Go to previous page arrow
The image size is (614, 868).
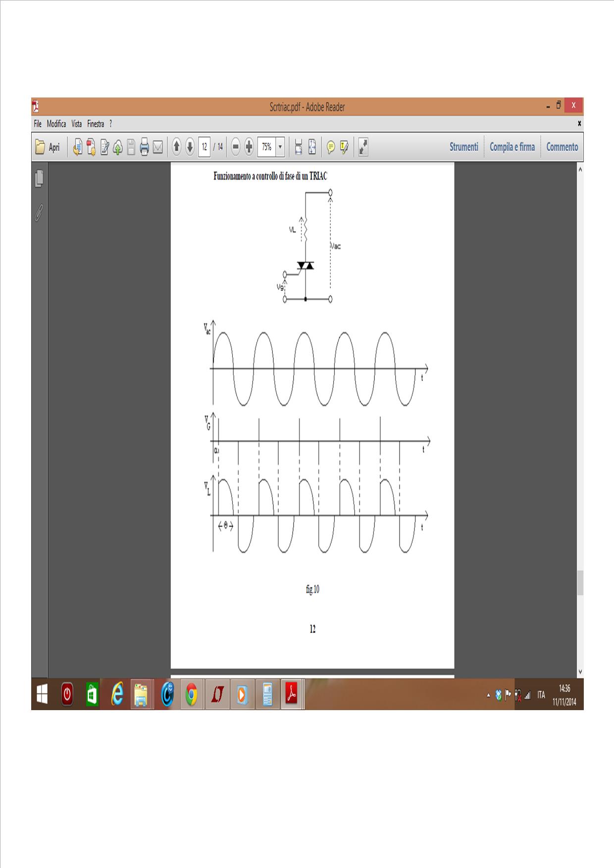(176, 147)
